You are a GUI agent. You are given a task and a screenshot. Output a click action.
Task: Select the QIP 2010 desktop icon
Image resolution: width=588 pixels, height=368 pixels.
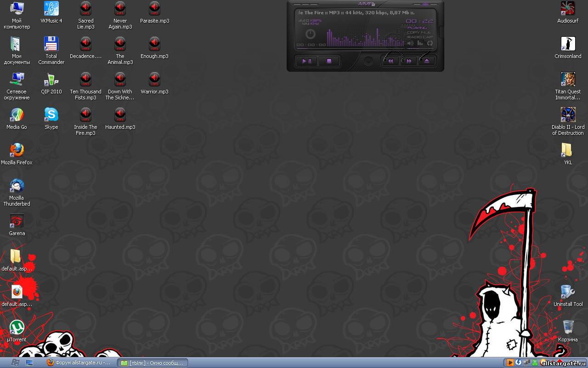[51, 80]
